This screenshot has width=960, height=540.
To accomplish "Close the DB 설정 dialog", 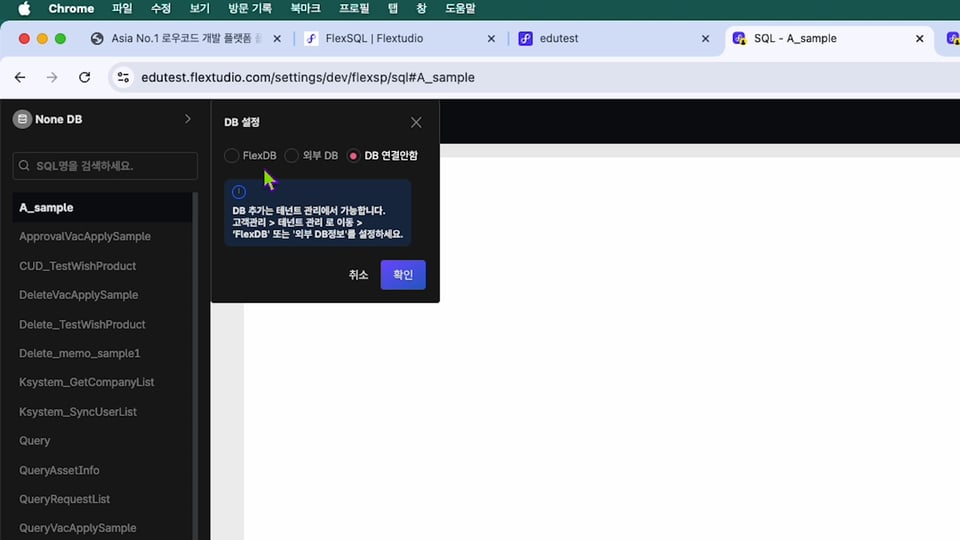I will coord(416,122).
